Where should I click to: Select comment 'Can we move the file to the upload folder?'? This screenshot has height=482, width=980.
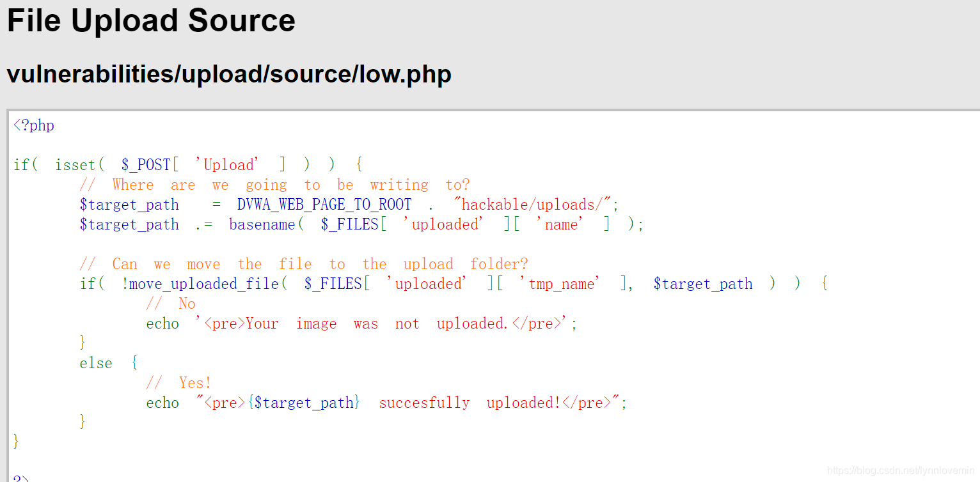coord(304,264)
